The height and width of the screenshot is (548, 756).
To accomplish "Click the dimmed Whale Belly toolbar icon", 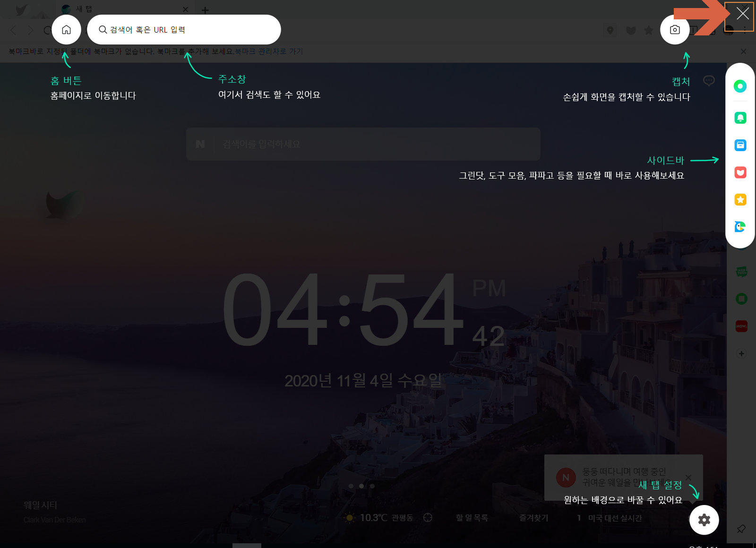I will pyautogui.click(x=631, y=30).
